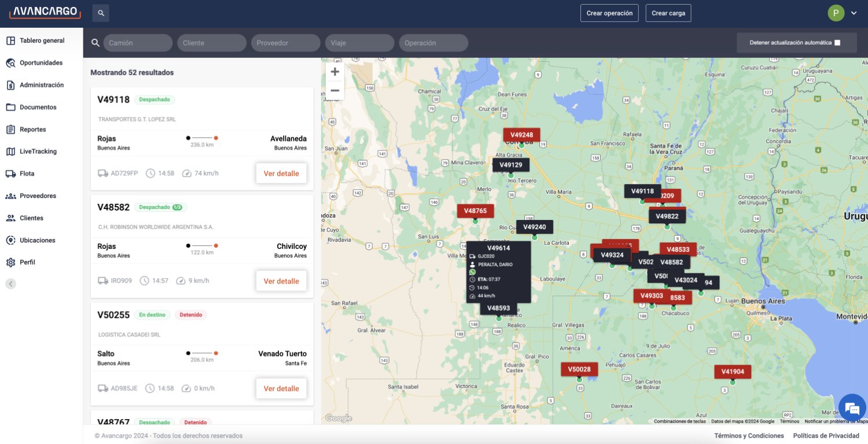Select map marker V49118

pos(642,191)
